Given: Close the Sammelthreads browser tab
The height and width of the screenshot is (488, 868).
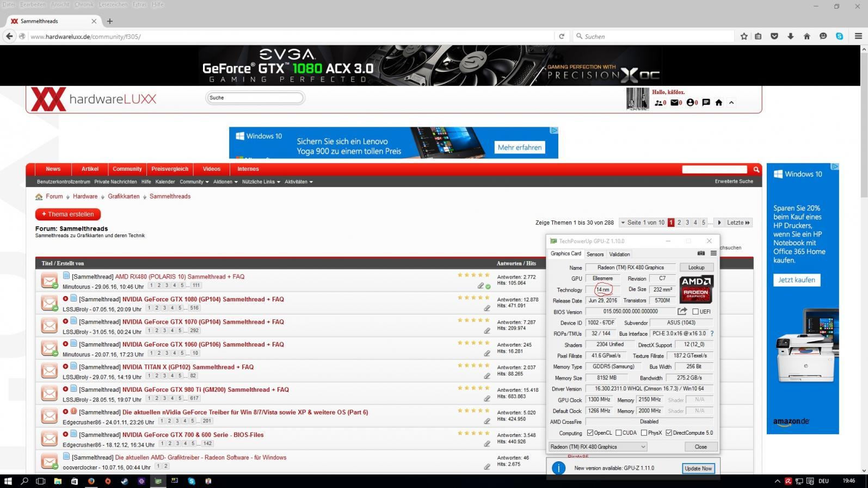Looking at the screenshot, I should click(x=94, y=21).
